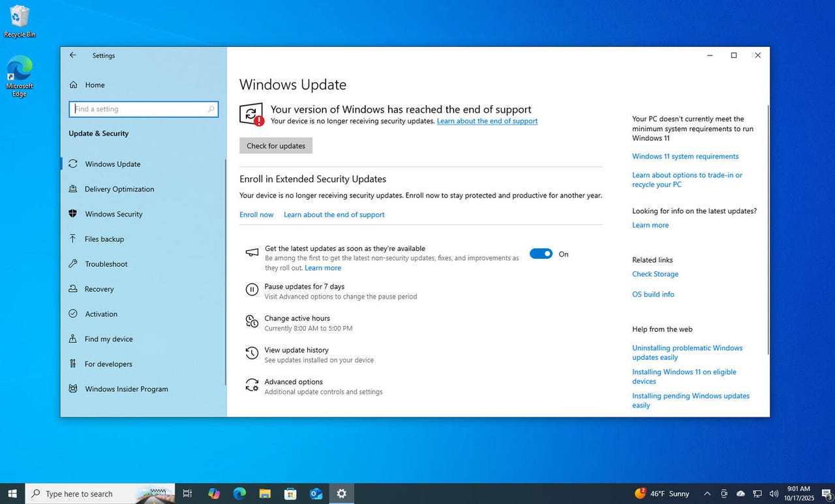Open Outlook from the taskbar
This screenshot has width=835, height=504.
click(316, 494)
